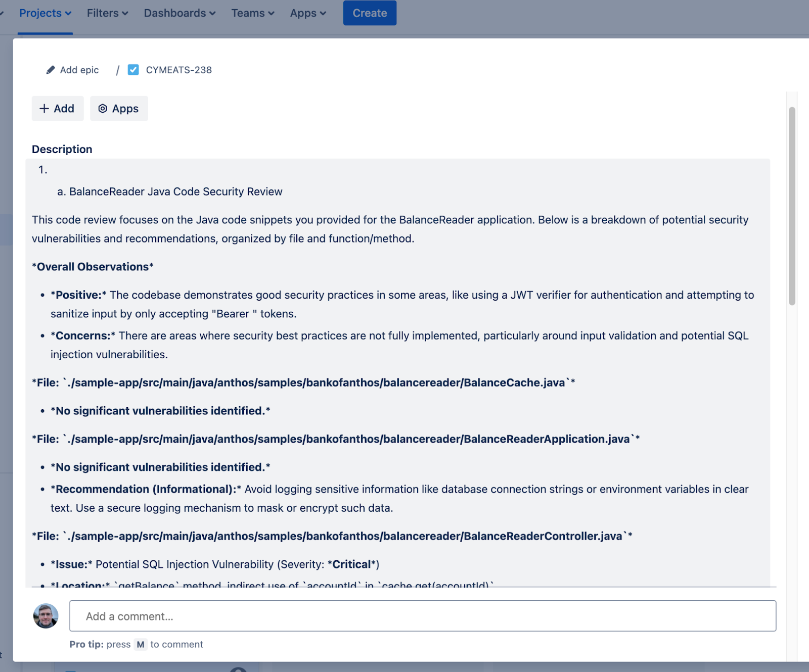Viewport: 809px width, 672px height.
Task: Open the CYMEATS-238 issue key link
Action: 178,70
